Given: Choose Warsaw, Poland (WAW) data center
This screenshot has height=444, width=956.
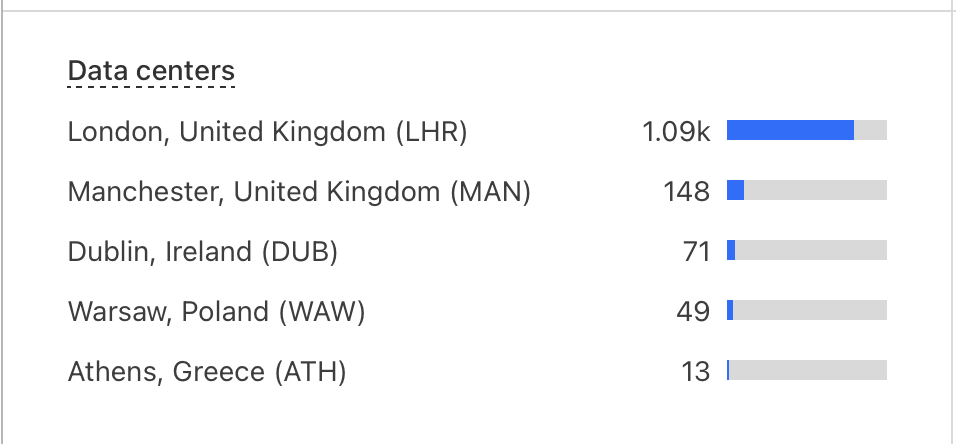Looking at the screenshot, I should coord(217,312).
